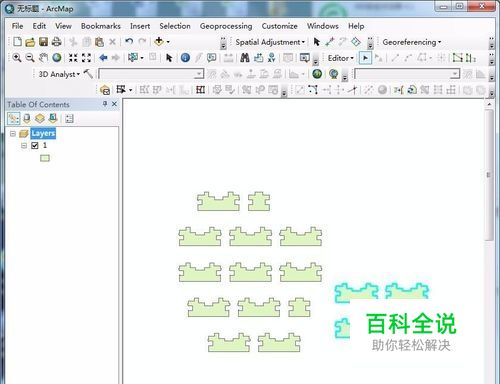Open the Selection menu
500x384 pixels.
pos(175,26)
